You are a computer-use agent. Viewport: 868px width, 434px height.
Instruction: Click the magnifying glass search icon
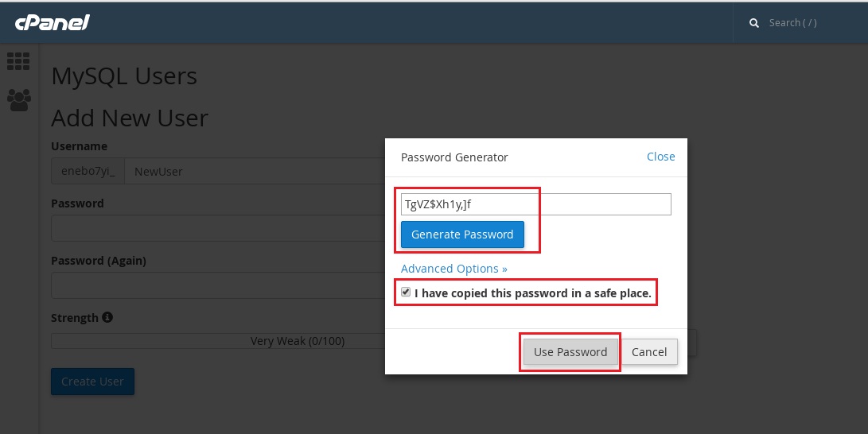coord(754,23)
